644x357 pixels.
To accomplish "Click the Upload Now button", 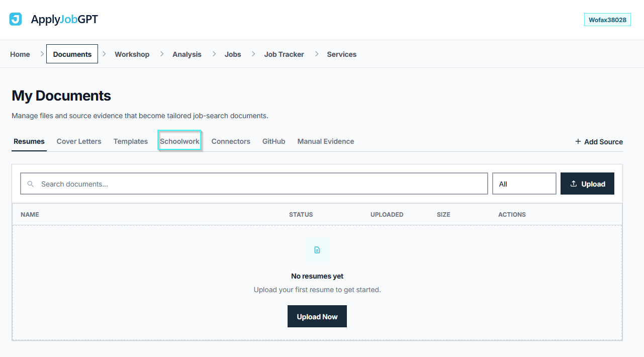I will (317, 316).
